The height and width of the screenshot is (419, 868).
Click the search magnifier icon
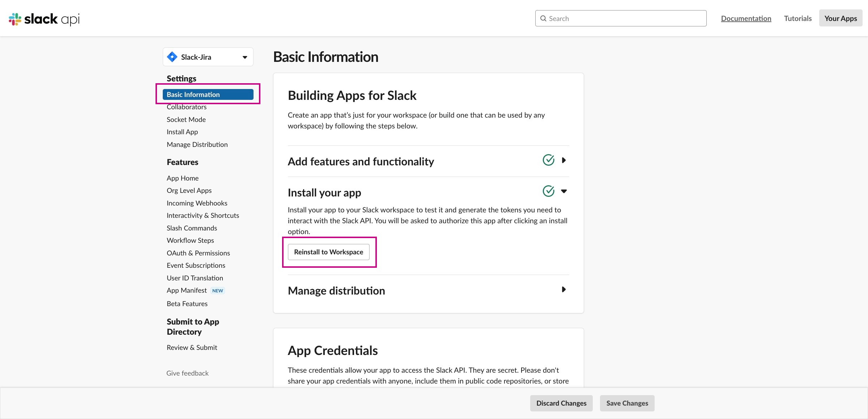pos(543,18)
